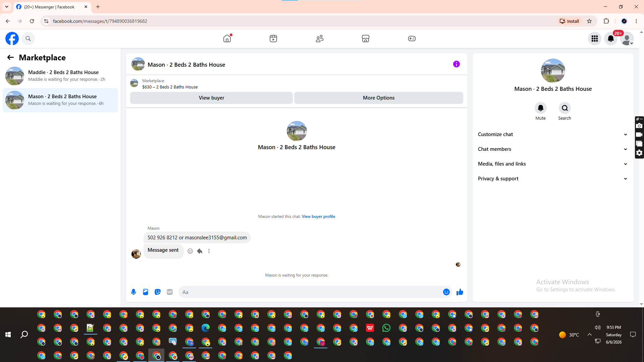Open Maddie's 2 Beds 2 Baths chat
Viewport: 644px width, 362px height.
60,76
